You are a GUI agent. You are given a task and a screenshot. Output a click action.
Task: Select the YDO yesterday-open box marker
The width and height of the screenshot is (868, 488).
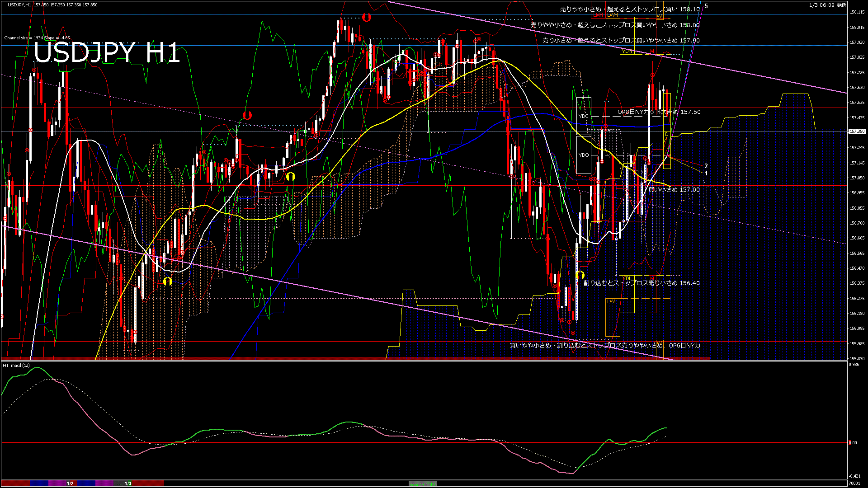point(584,155)
